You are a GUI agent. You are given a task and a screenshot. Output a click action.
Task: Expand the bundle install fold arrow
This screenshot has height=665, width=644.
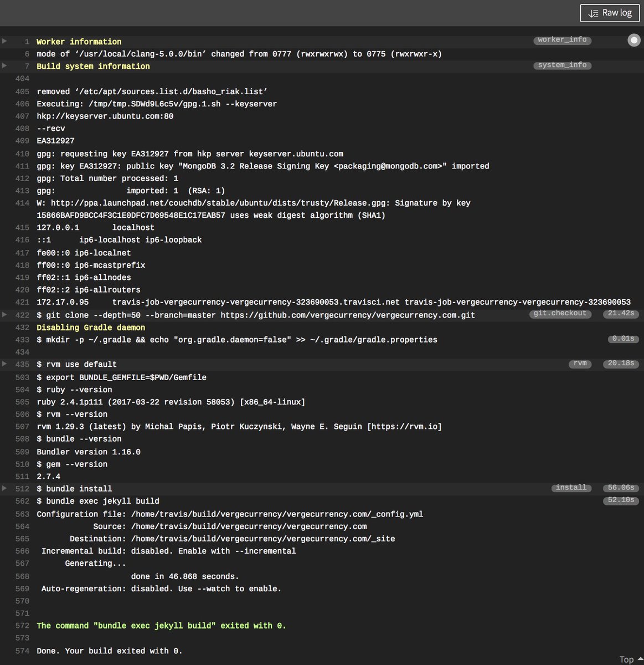click(x=4, y=488)
